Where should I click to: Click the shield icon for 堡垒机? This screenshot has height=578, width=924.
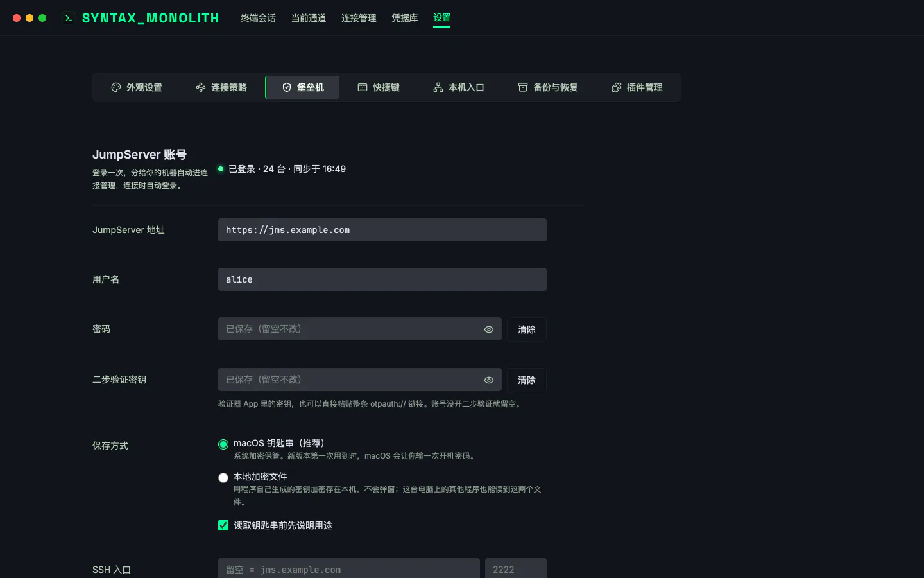coord(287,87)
